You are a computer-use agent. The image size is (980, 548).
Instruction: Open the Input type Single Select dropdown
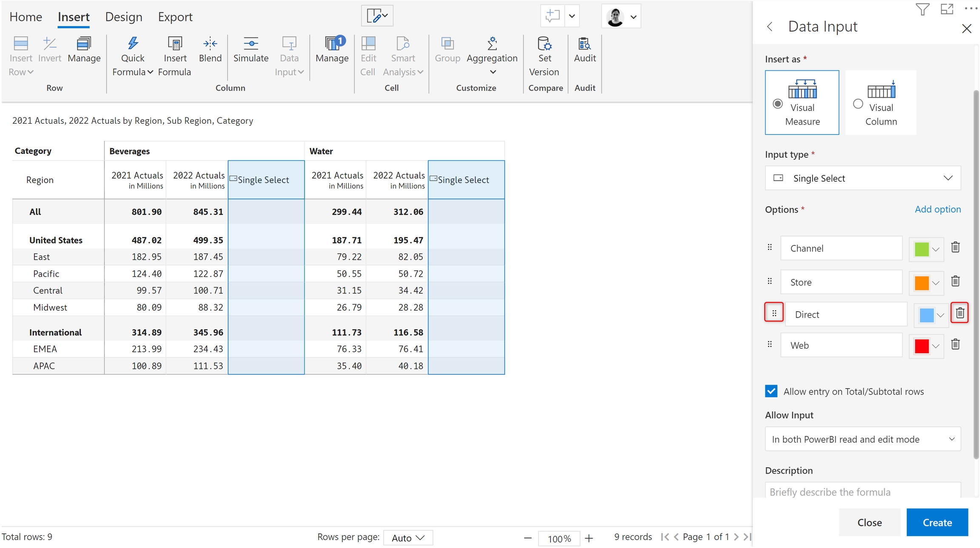pos(863,178)
